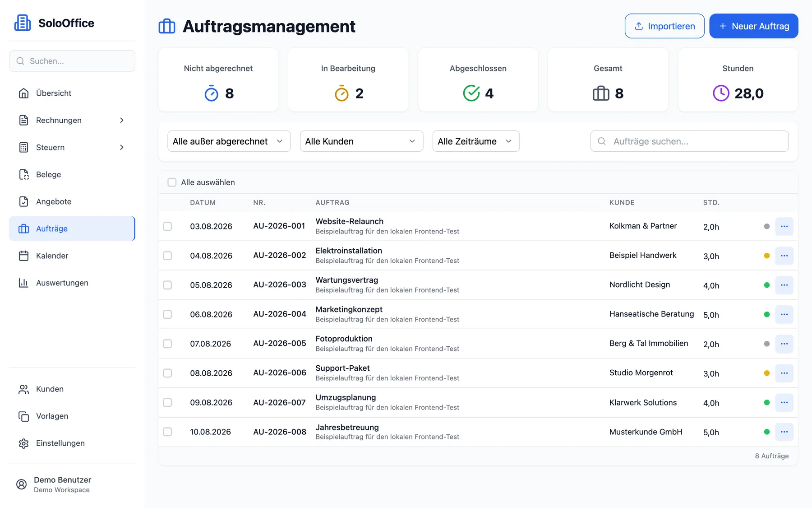Click the yellow status dot for Elektroinstallation
The height and width of the screenshot is (508, 812).
(766, 256)
